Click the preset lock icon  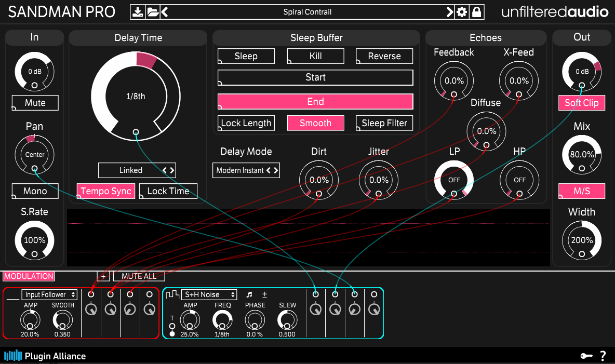pyautogui.click(x=476, y=11)
